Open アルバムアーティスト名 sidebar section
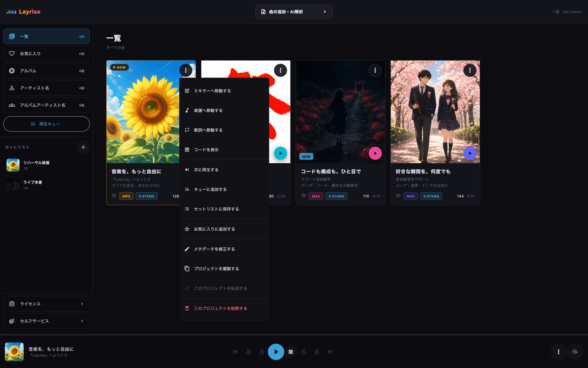The height and width of the screenshot is (368, 588). [46, 105]
